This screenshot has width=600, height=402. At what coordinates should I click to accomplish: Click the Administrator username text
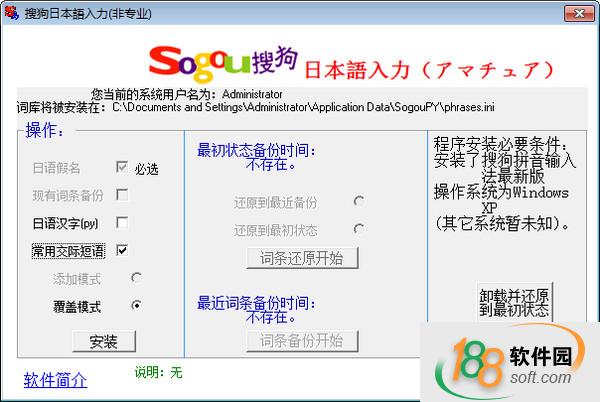click(252, 94)
